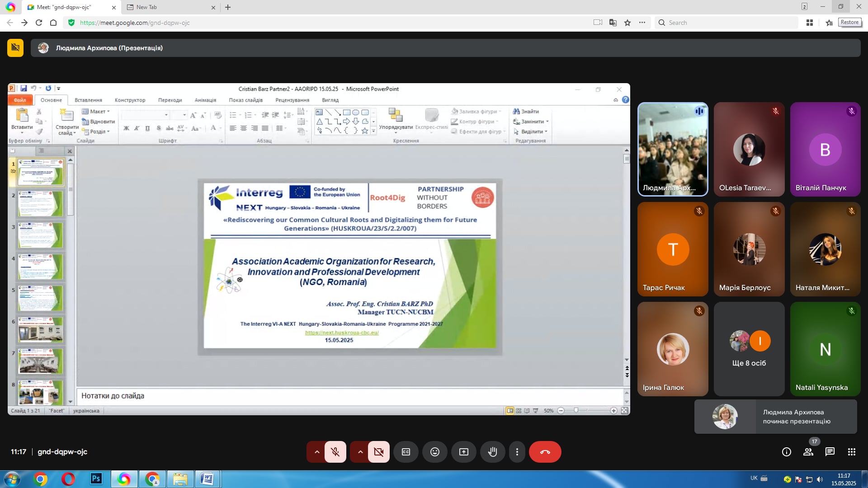Bookmark this page with star icon
This screenshot has width=868, height=488.
[627, 23]
